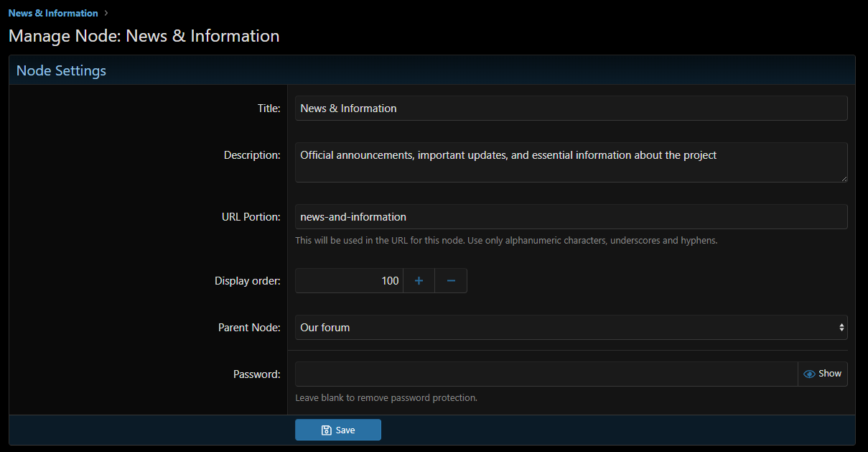The width and height of the screenshot is (868, 452).
Task: Decrease display order with the minus icon
Action: 451,281
